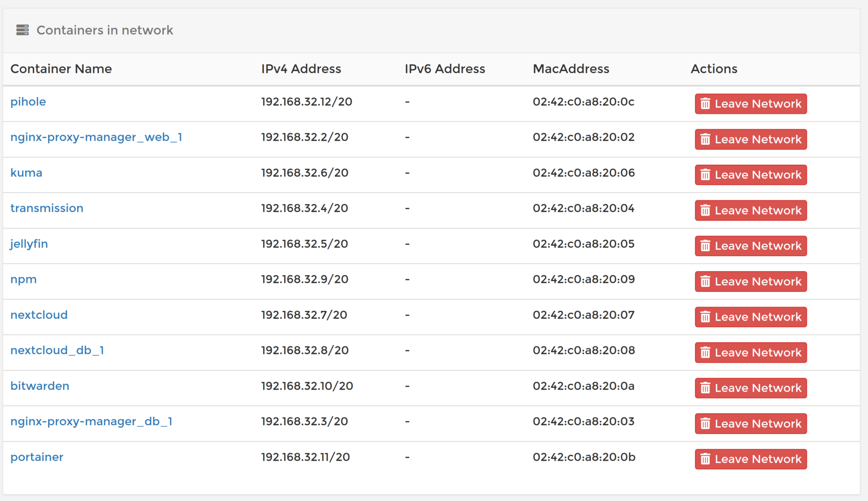
Task: Open the nginx-proxy-manager_web_1 container link
Action: coord(97,137)
